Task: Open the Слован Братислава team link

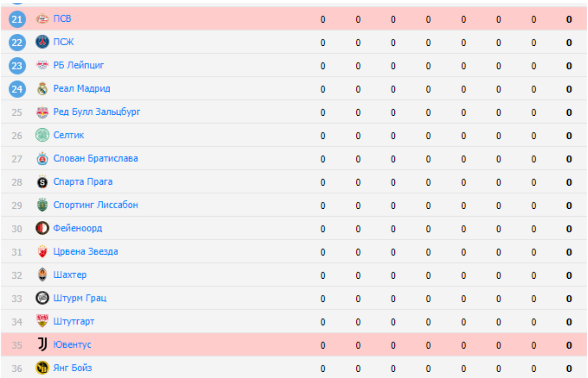Action: [95, 159]
